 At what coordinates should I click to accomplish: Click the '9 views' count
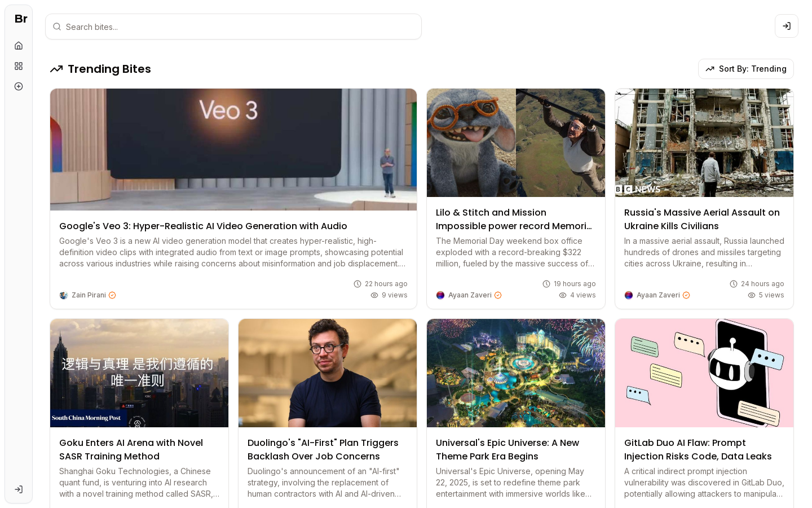395,295
